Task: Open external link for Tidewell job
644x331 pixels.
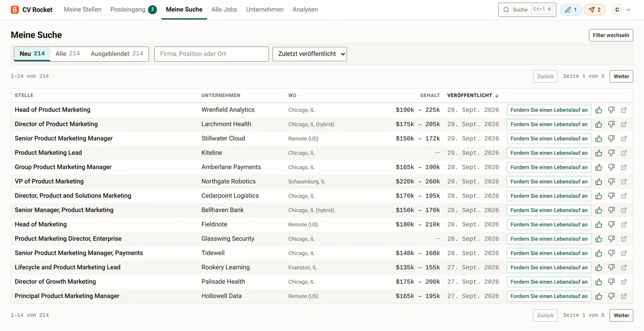Action: coord(624,253)
